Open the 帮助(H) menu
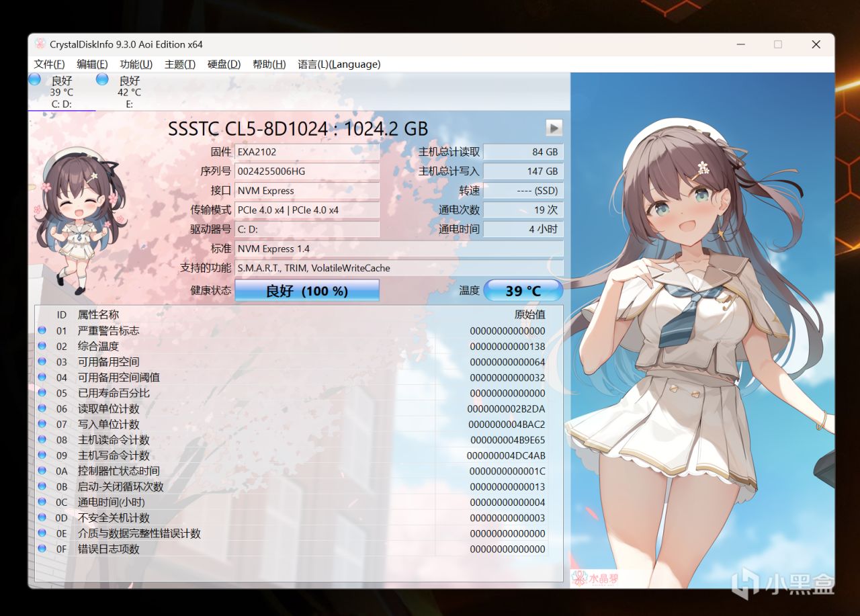 (x=269, y=64)
